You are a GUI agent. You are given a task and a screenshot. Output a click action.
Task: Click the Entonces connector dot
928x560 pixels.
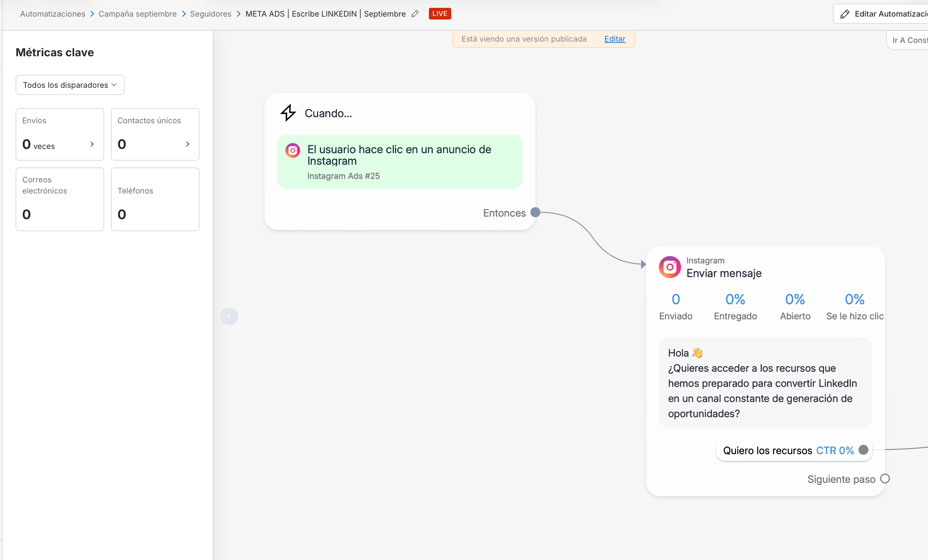click(x=535, y=213)
